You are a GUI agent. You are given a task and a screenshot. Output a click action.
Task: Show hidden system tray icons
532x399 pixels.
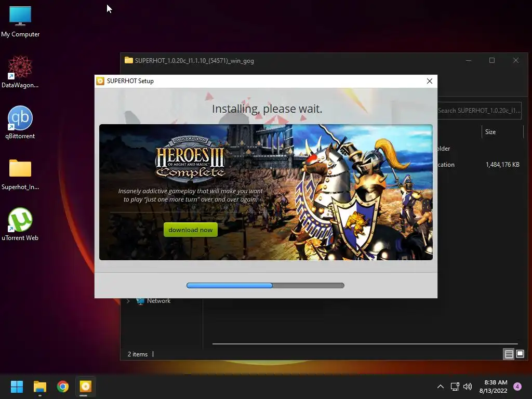[441, 387]
